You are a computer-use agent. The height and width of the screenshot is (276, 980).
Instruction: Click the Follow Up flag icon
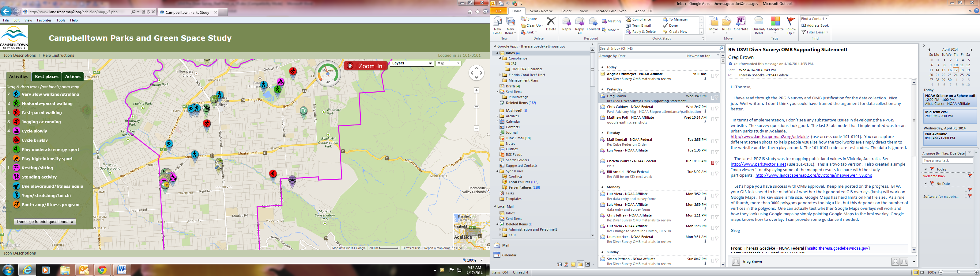point(790,21)
